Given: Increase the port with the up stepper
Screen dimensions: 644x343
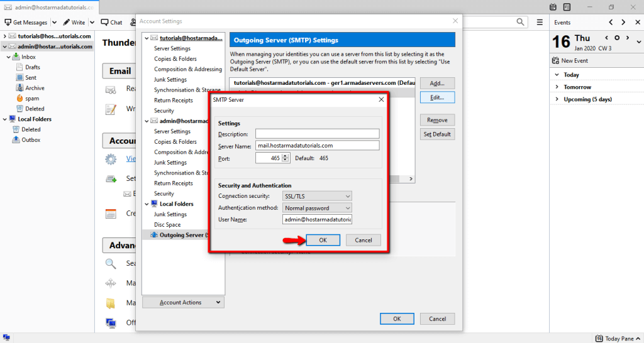Looking at the screenshot, I should [286, 156].
